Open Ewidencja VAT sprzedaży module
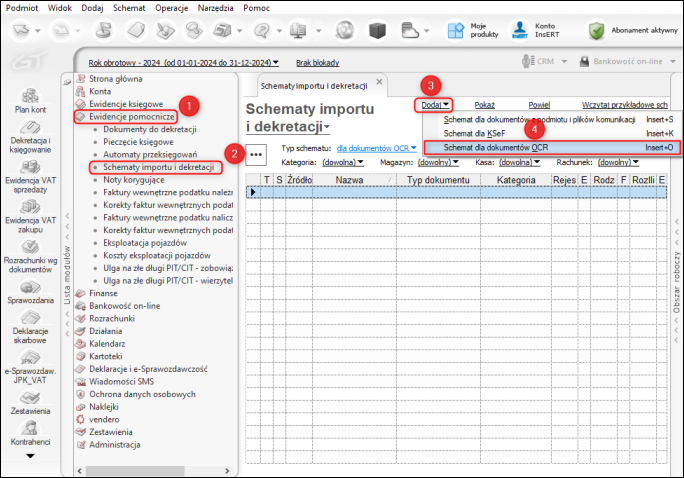Viewport: 684px width, 478px height. pyautogui.click(x=30, y=166)
